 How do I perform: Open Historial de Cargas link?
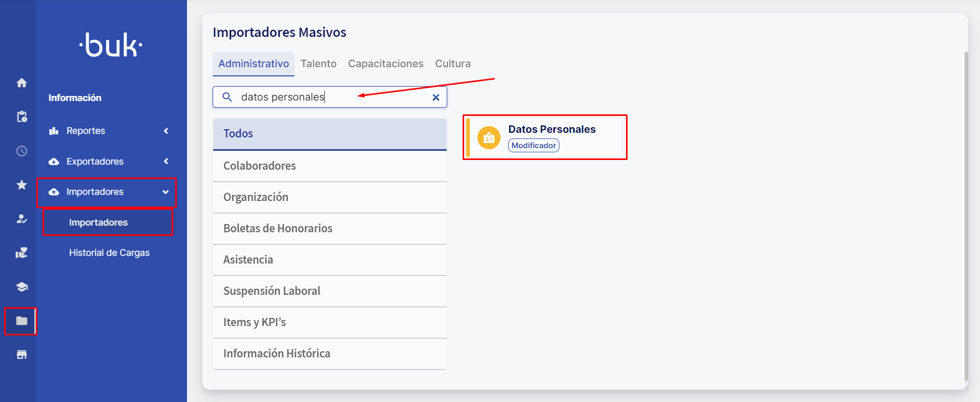click(x=109, y=253)
